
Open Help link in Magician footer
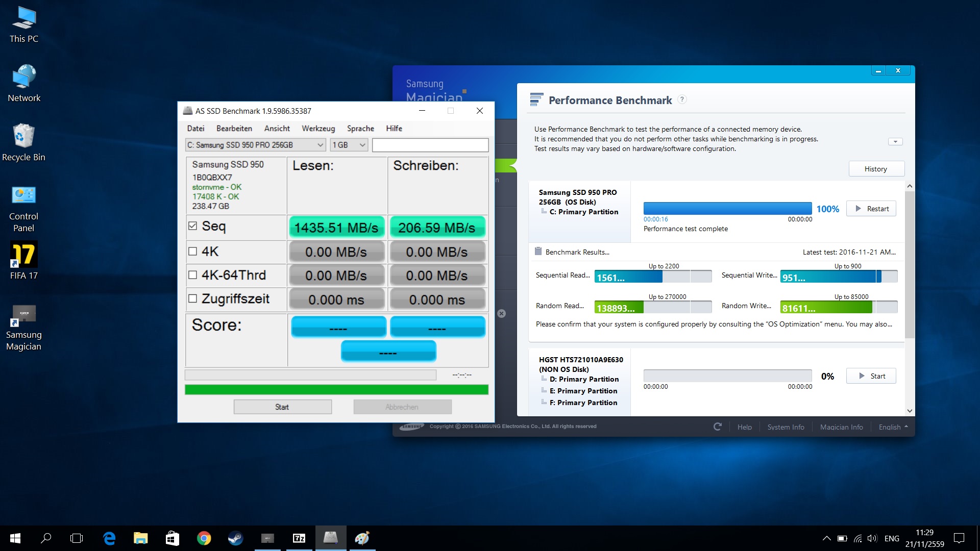pyautogui.click(x=744, y=427)
